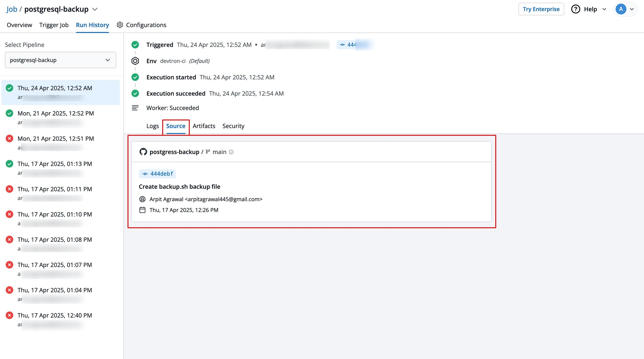
Task: Click the user avatar icon labeled A
Action: point(621,9)
